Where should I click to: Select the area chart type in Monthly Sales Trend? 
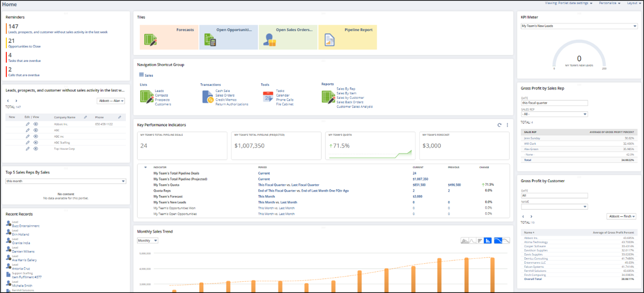coord(465,240)
